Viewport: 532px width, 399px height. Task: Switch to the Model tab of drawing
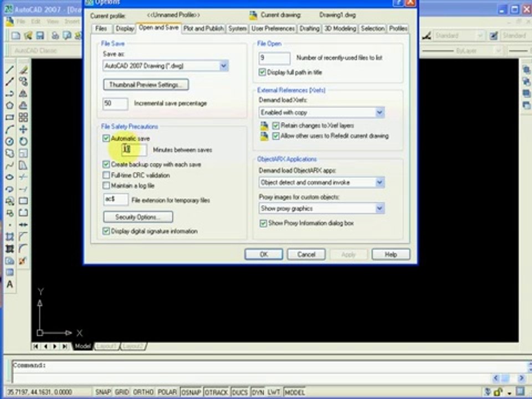pyautogui.click(x=83, y=346)
